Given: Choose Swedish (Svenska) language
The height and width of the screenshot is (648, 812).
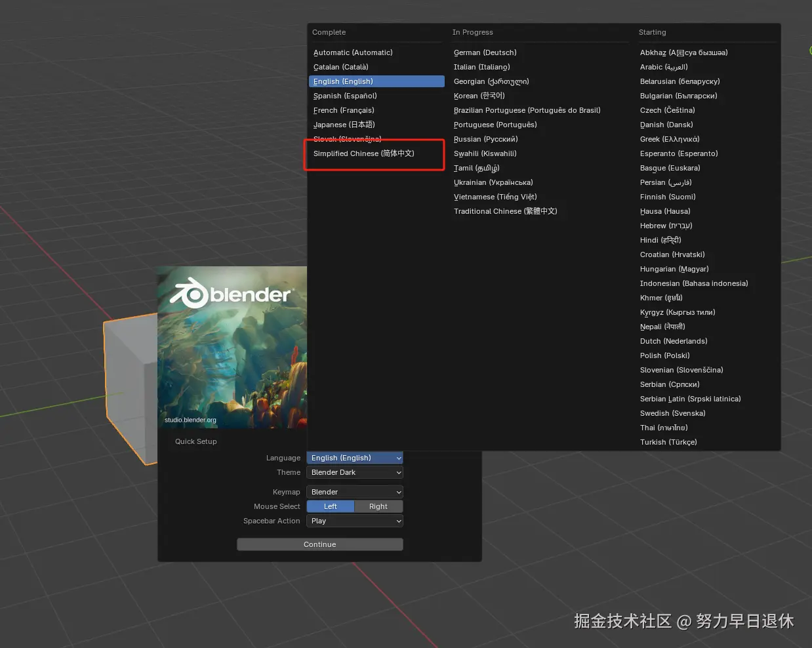Looking at the screenshot, I should [x=707, y=413].
